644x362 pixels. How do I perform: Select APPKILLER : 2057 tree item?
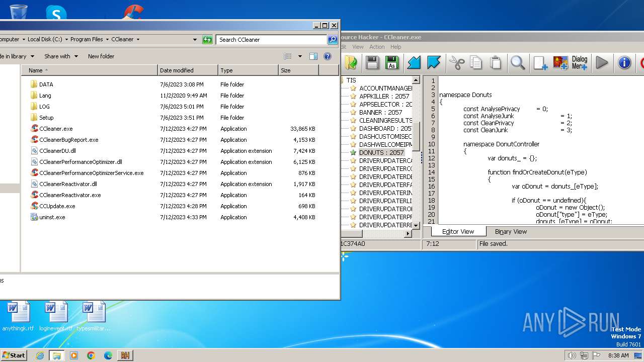pyautogui.click(x=384, y=97)
